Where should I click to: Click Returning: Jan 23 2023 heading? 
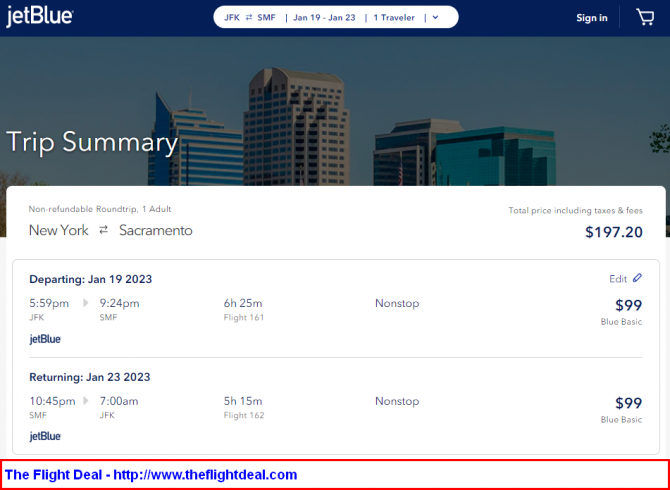coord(90,377)
